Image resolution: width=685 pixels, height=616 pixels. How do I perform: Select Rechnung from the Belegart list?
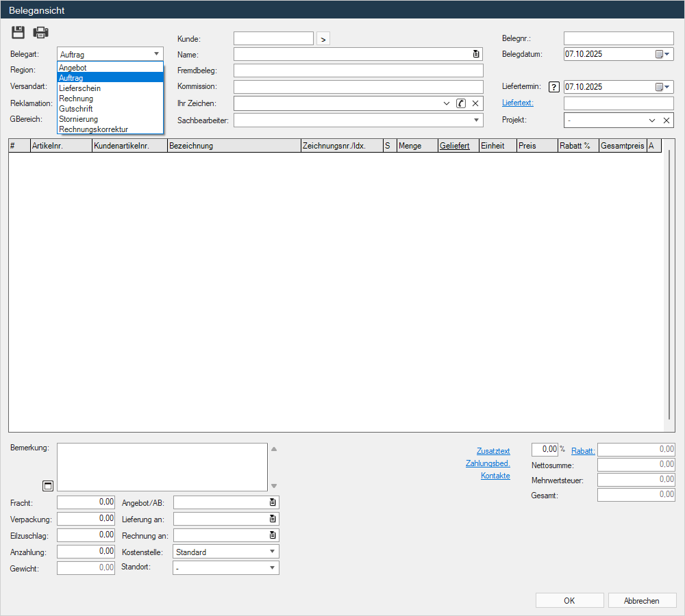coord(76,99)
